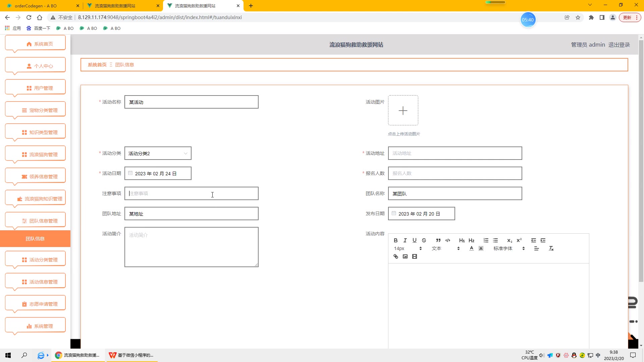
Task: Apply ordered list formatting
Action: pyautogui.click(x=486, y=240)
